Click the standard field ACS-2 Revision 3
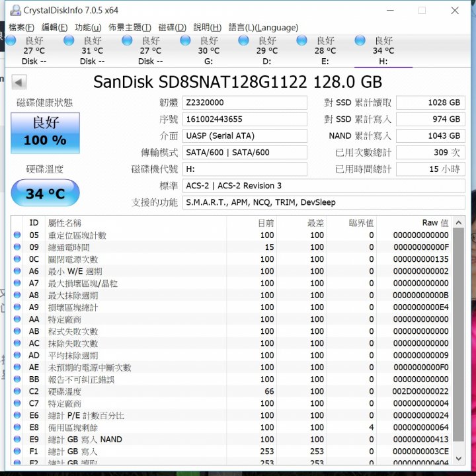The height and width of the screenshot is (476, 476). coord(323,186)
